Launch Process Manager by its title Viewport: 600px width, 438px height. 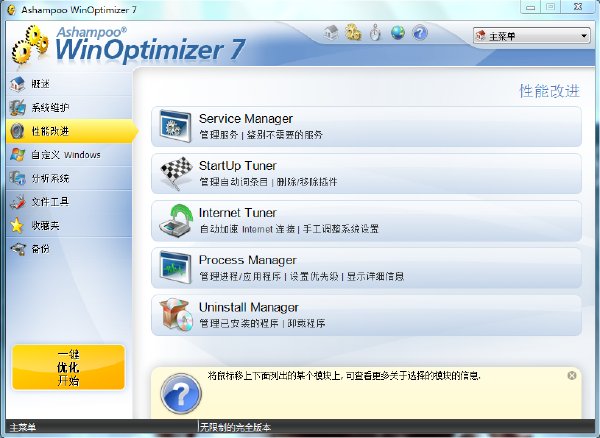coord(248,260)
